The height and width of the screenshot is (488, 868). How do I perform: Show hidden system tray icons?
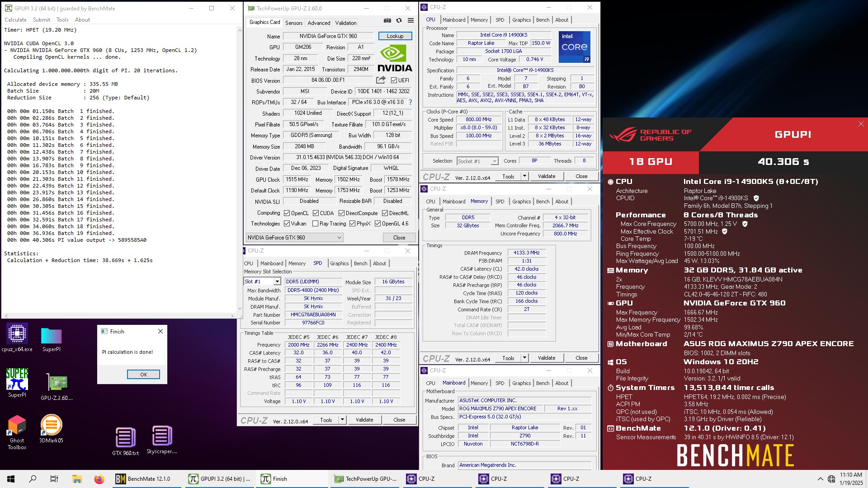tap(820, 479)
